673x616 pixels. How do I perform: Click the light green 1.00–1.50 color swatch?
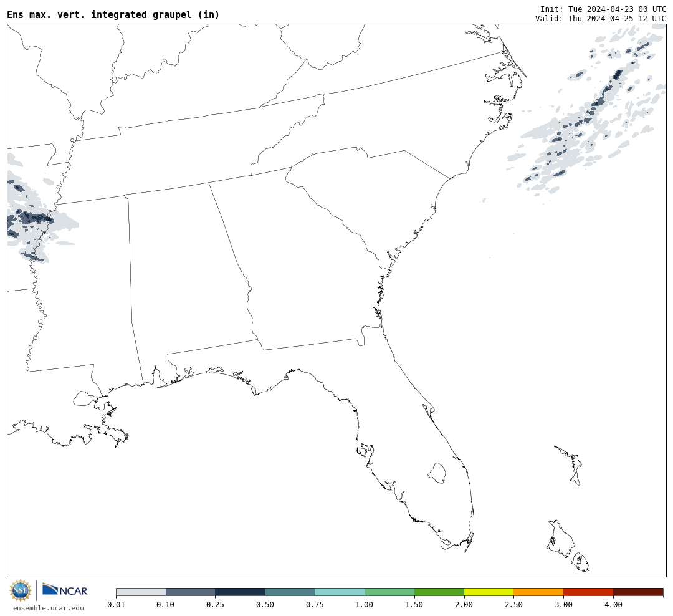click(389, 592)
